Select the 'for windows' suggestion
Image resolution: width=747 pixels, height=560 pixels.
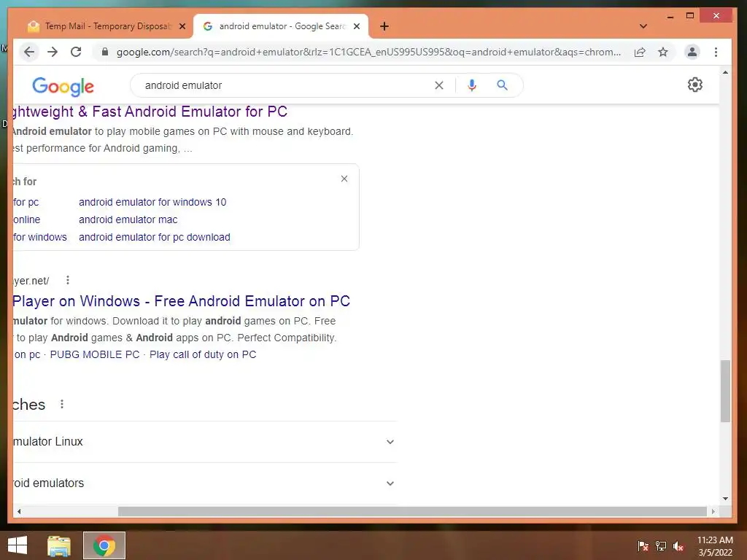pyautogui.click(x=40, y=237)
